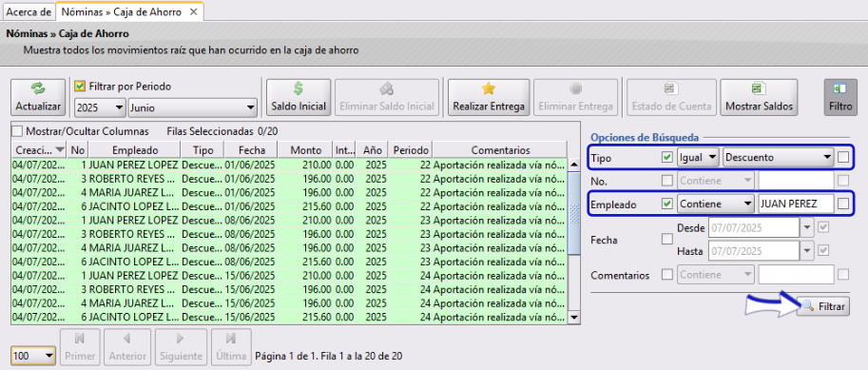Viewport: 868px width, 370px height.
Task: Sort by Comentarios column header
Action: 500,150
